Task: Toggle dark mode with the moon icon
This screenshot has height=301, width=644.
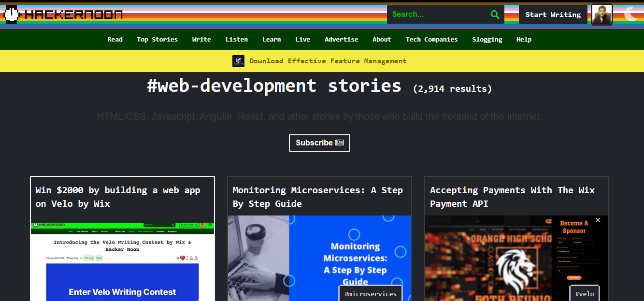Action: click(x=630, y=14)
